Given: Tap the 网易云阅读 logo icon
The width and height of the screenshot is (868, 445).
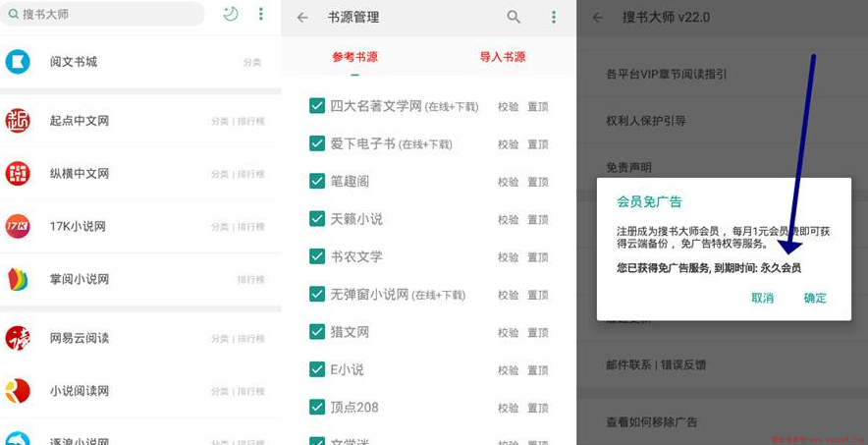Looking at the screenshot, I should (x=18, y=338).
